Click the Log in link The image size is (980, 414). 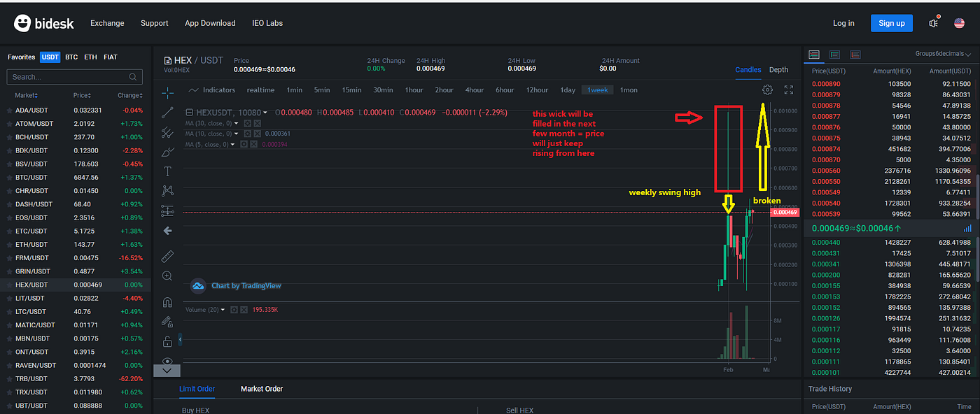pyautogui.click(x=843, y=23)
